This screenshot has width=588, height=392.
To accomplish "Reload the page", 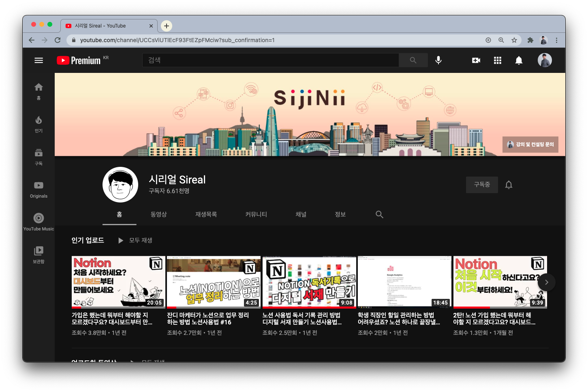I will [x=58, y=40].
